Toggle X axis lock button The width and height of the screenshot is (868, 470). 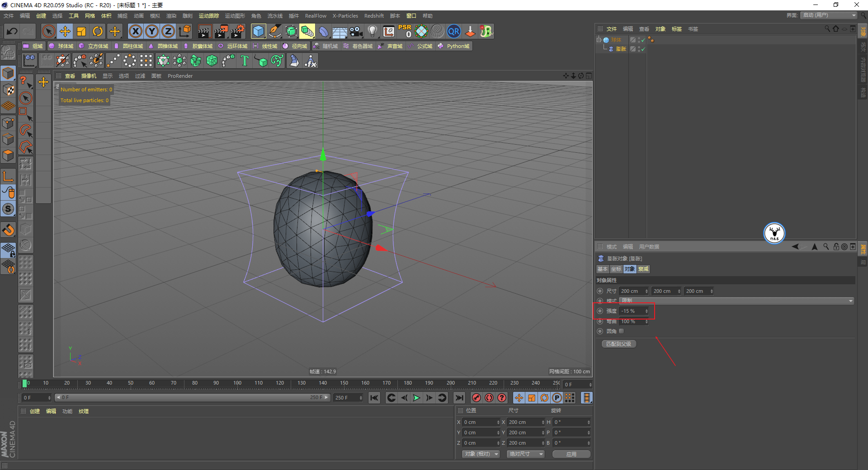tap(135, 31)
